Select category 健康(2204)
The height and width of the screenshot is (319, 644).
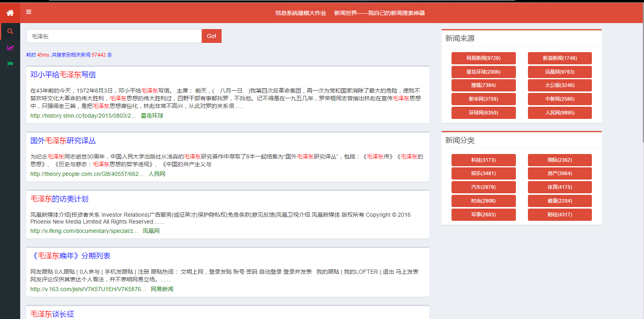tap(560, 201)
